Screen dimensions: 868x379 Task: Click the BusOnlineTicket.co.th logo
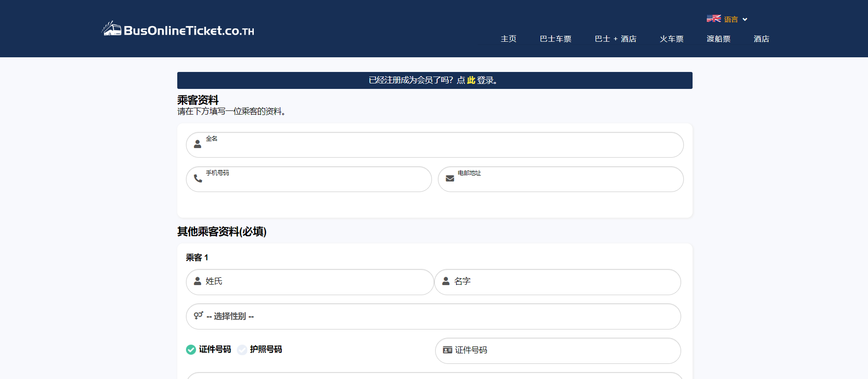coord(178,29)
